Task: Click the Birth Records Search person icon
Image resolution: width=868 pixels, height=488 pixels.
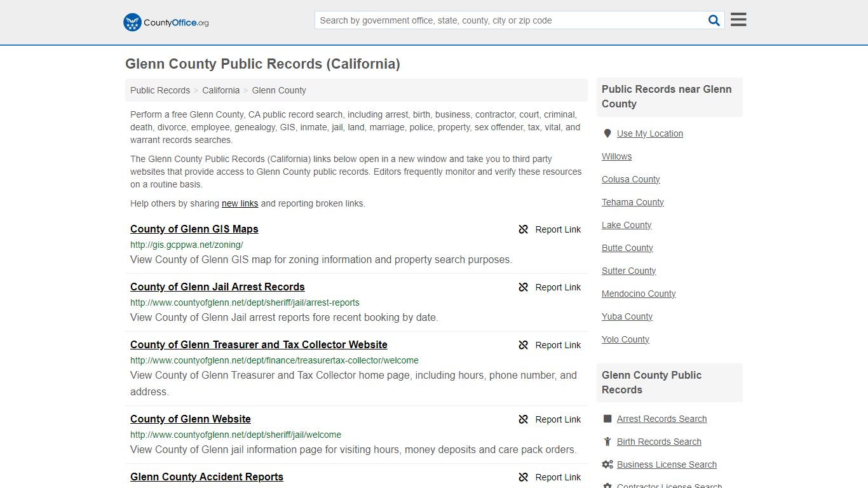Action: tap(607, 442)
